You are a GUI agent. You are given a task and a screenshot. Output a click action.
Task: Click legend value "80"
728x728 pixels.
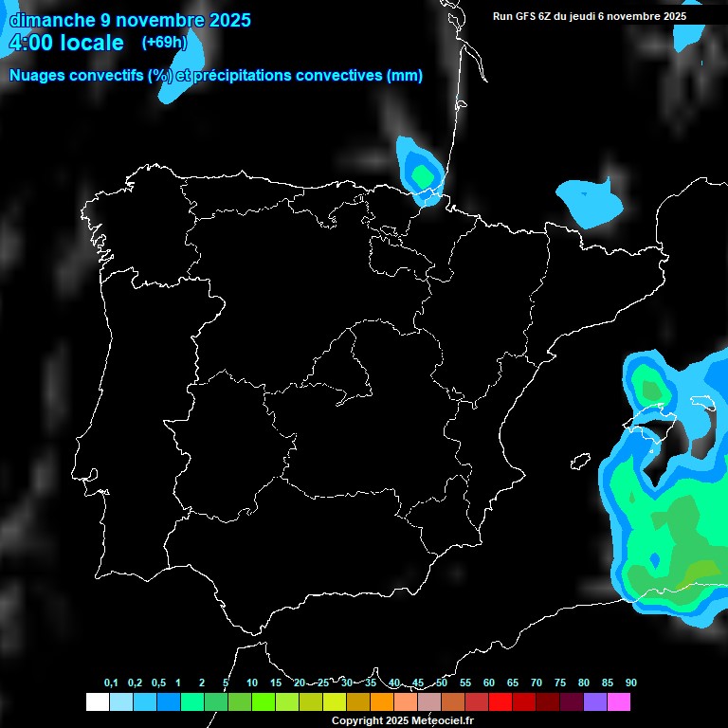click(584, 682)
